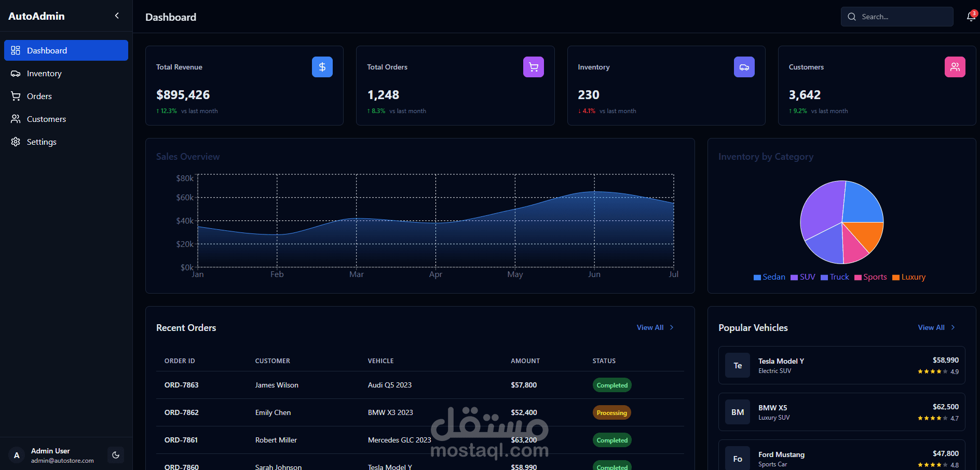
Task: Click chevron next to Recent Orders View All
Action: coord(672,327)
